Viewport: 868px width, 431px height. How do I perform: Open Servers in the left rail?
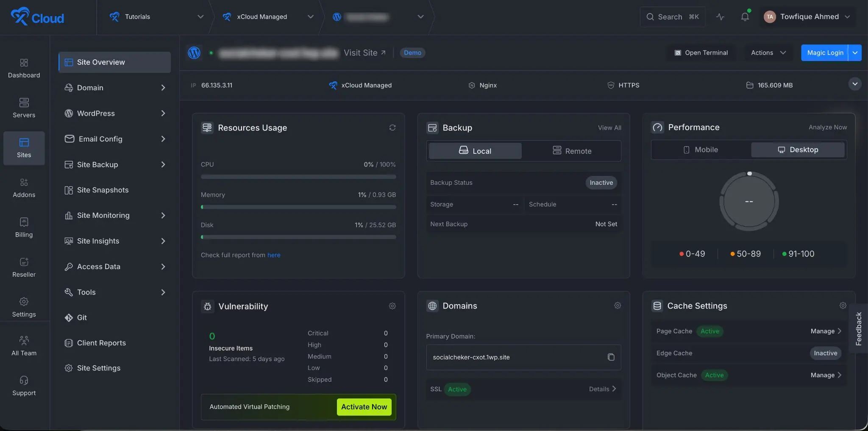point(24,108)
